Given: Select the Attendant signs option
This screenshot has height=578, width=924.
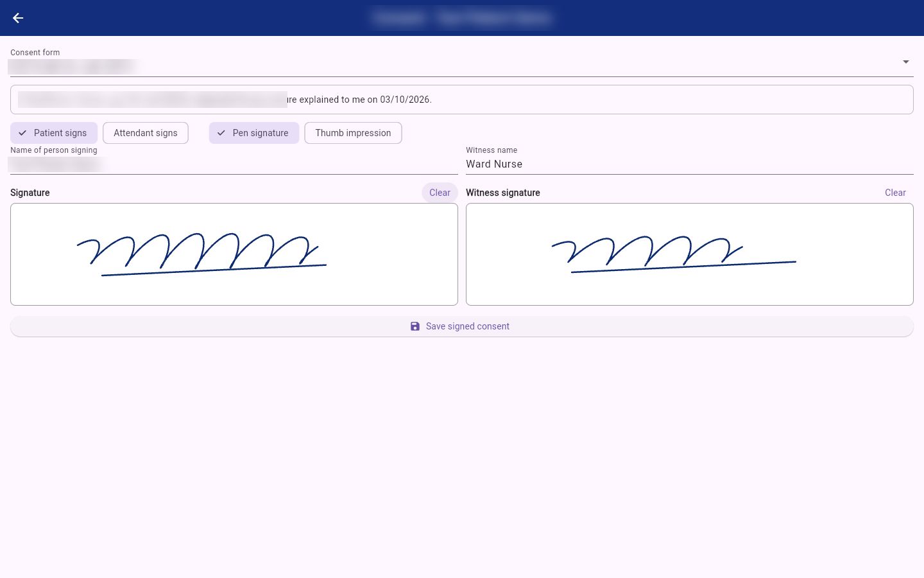Looking at the screenshot, I should (x=146, y=133).
